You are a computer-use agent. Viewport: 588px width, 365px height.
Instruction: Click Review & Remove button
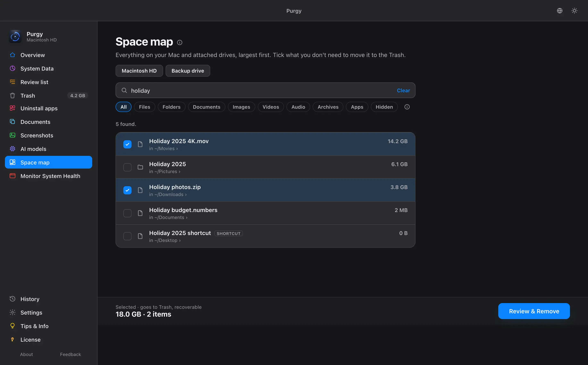coord(534,311)
